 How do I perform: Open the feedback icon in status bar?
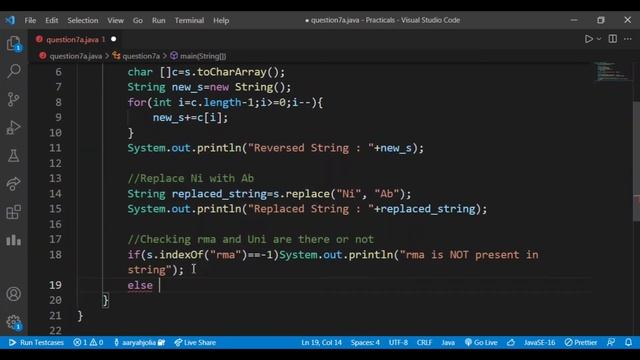[611, 342]
